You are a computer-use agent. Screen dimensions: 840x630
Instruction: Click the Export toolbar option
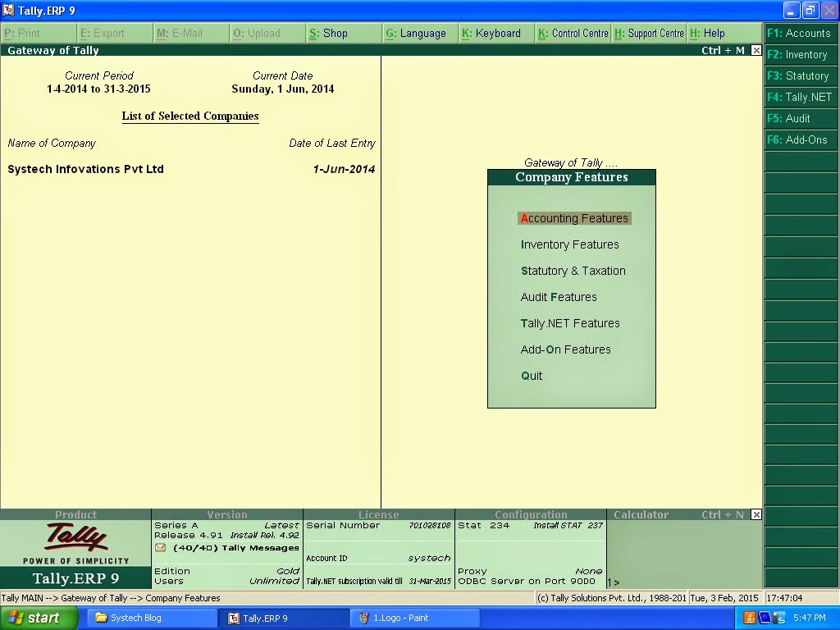[x=115, y=33]
